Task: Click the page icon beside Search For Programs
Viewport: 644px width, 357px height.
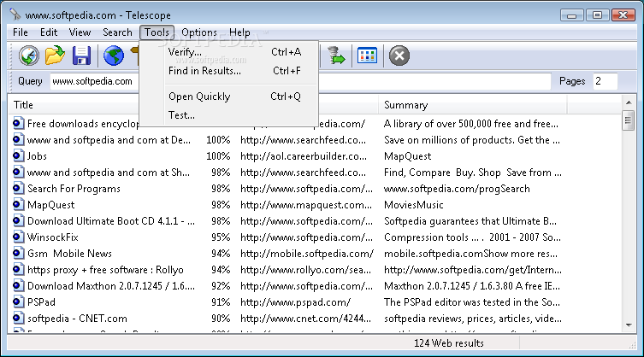Action: click(18, 188)
